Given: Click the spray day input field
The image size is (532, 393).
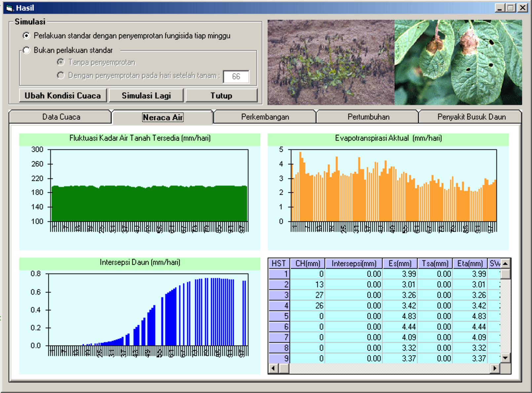Looking at the screenshot, I should click(x=236, y=77).
